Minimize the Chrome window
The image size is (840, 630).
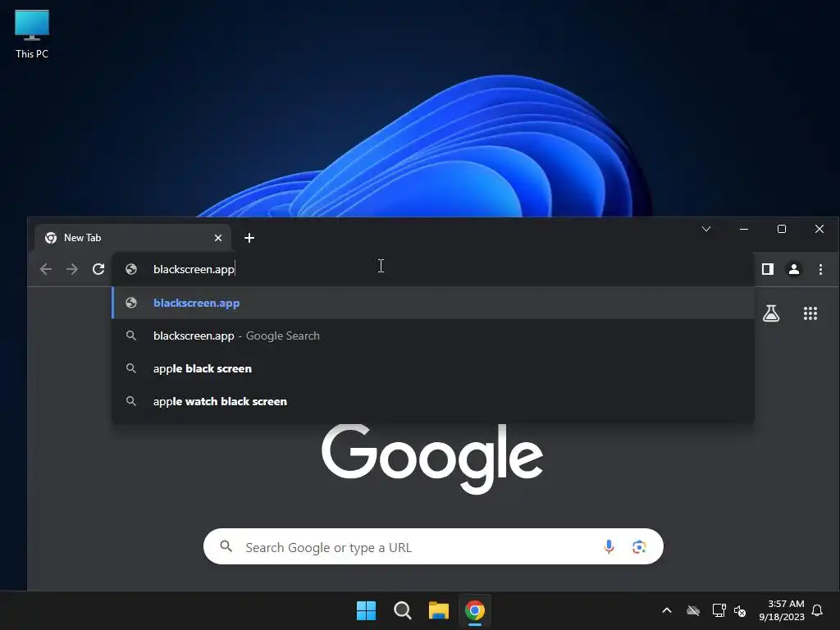(x=744, y=230)
